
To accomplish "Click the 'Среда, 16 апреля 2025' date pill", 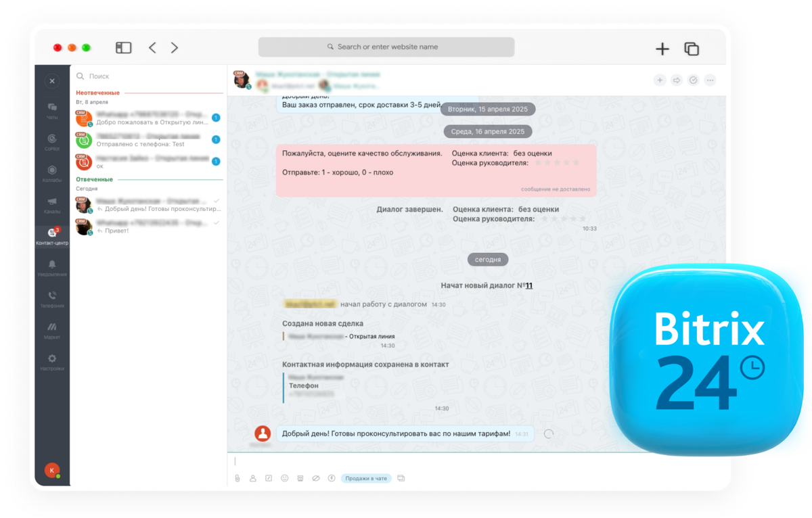I will click(x=487, y=131).
